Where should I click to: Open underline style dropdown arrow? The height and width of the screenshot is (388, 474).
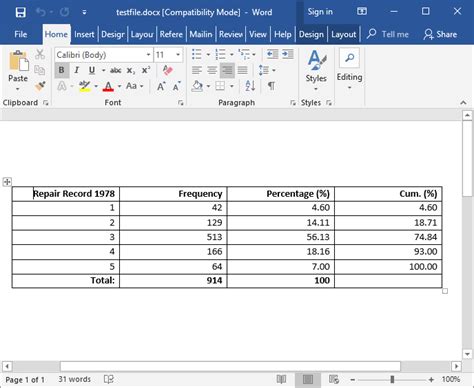click(x=104, y=70)
